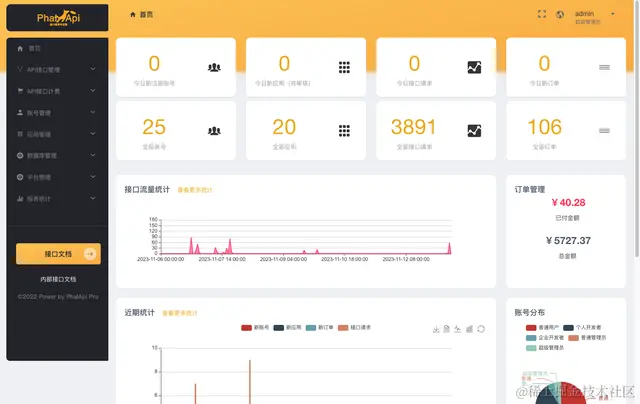
Task: Toggle 新账号 series in 近期统计 legend
Action: (255, 328)
